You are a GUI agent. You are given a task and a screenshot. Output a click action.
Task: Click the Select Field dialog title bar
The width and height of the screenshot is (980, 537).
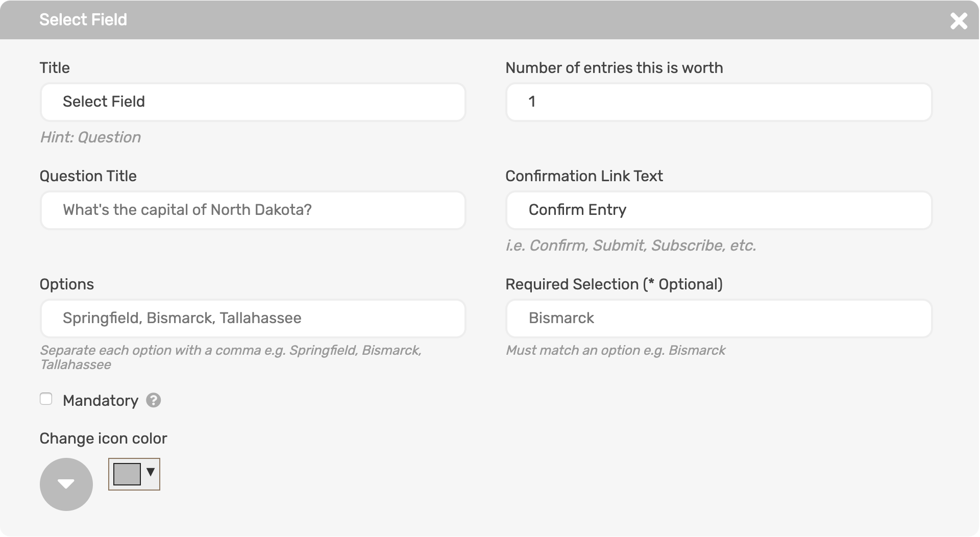pyautogui.click(x=83, y=19)
